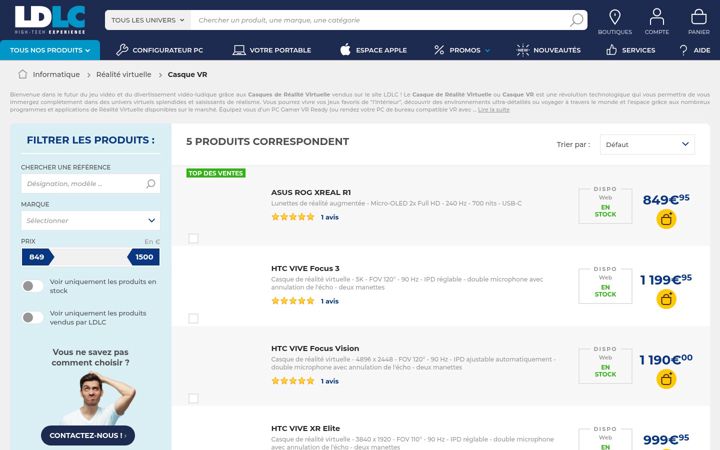Viewport: 720px width, 450px height.
Task: Add ASUS ROG XREAL R1 to cart
Action: point(666,219)
